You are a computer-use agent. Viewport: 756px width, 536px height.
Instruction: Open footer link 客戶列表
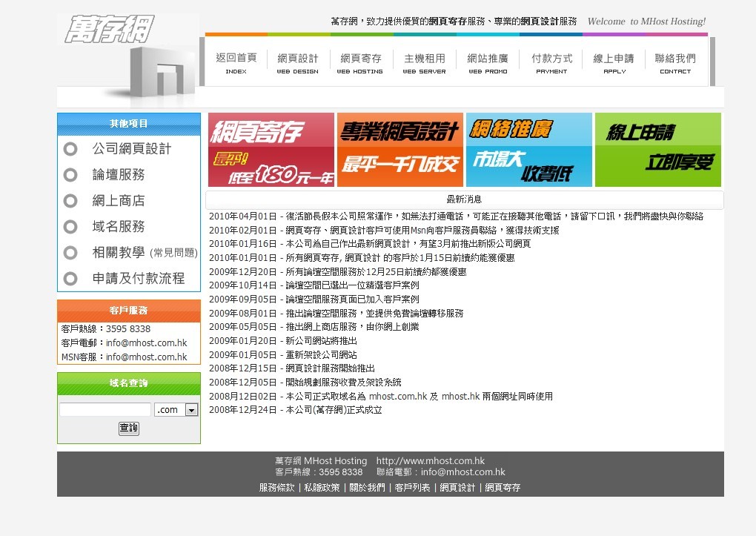click(x=412, y=488)
